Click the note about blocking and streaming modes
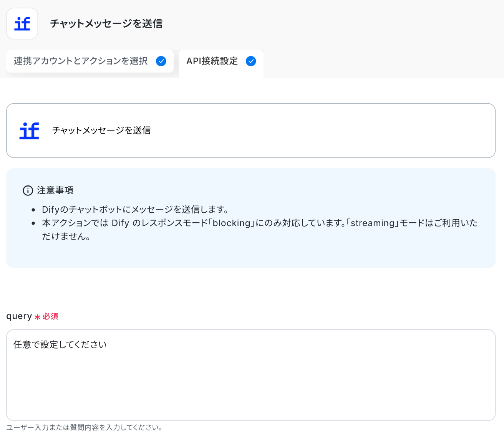 260,230
